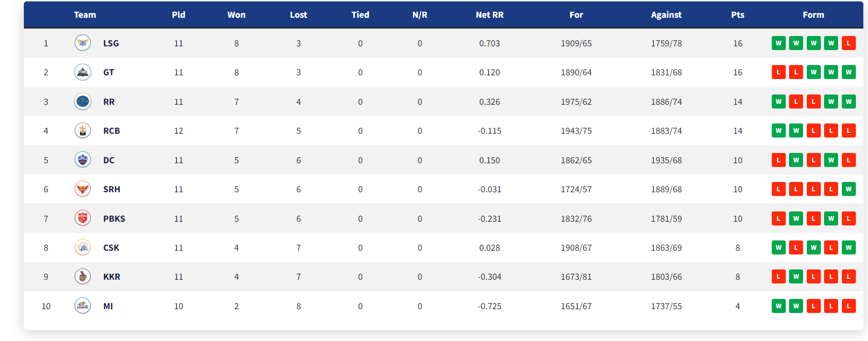The image size is (868, 341).
Task: Click the red L form badge in LSG row
Action: (848, 43)
